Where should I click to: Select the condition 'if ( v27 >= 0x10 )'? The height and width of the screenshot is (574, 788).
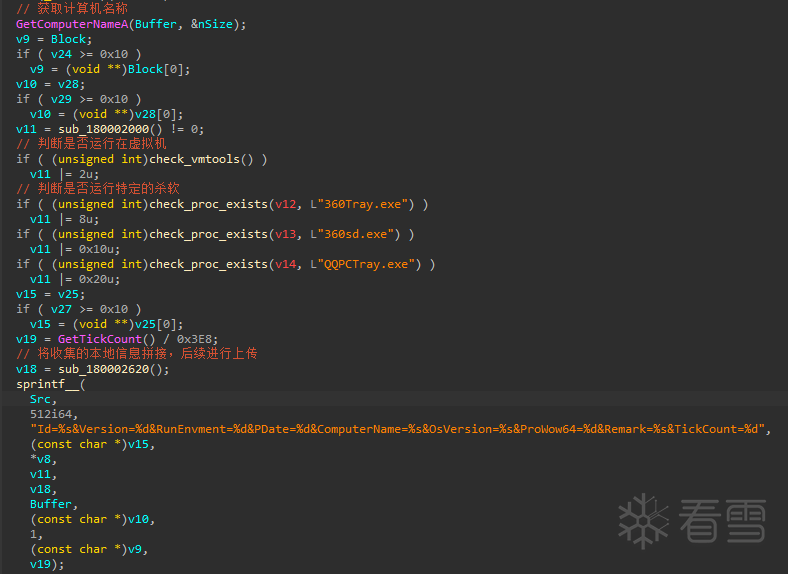point(78,309)
